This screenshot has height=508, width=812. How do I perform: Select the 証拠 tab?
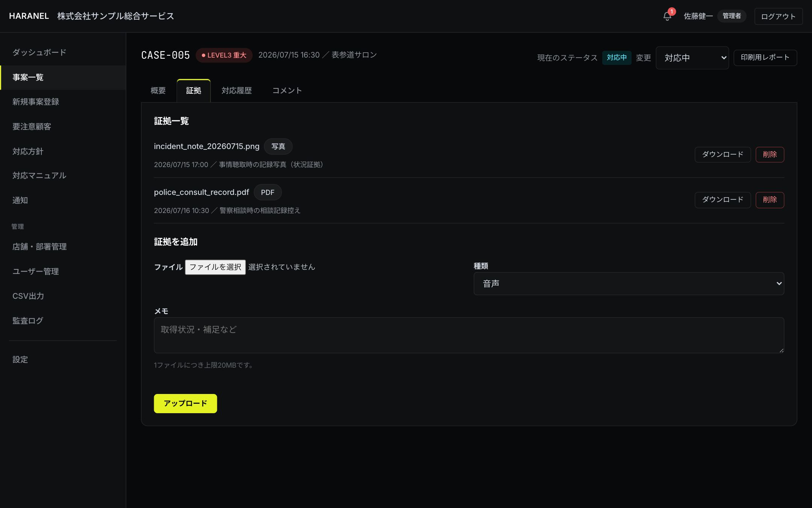click(x=194, y=91)
